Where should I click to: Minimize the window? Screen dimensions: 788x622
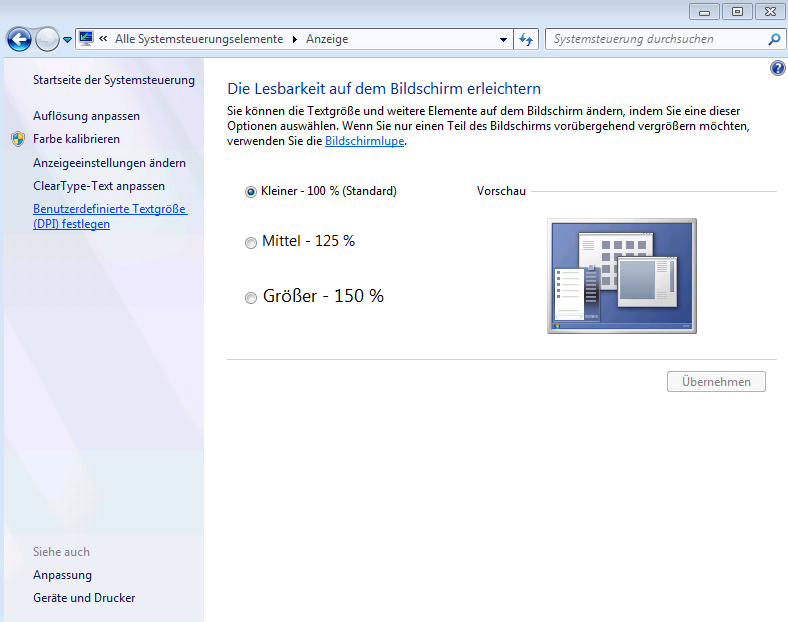click(x=704, y=12)
